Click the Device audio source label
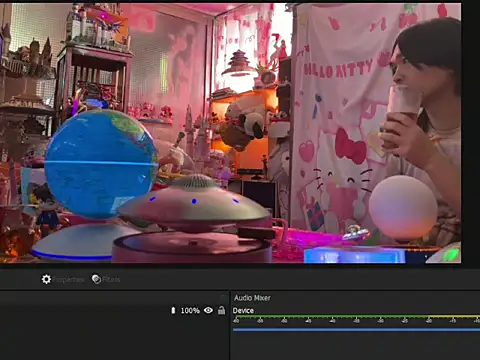 point(243,310)
